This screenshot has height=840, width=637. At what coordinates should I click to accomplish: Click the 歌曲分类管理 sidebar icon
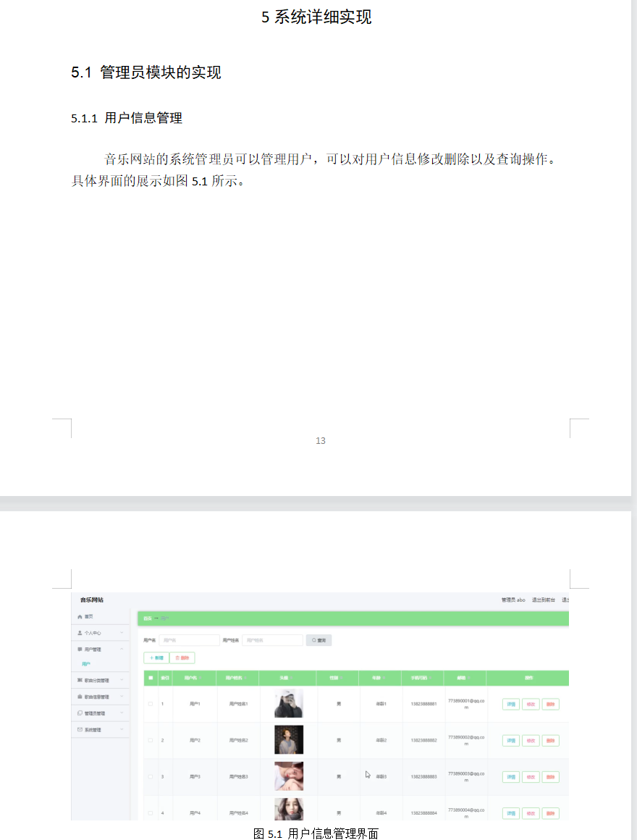[78, 680]
